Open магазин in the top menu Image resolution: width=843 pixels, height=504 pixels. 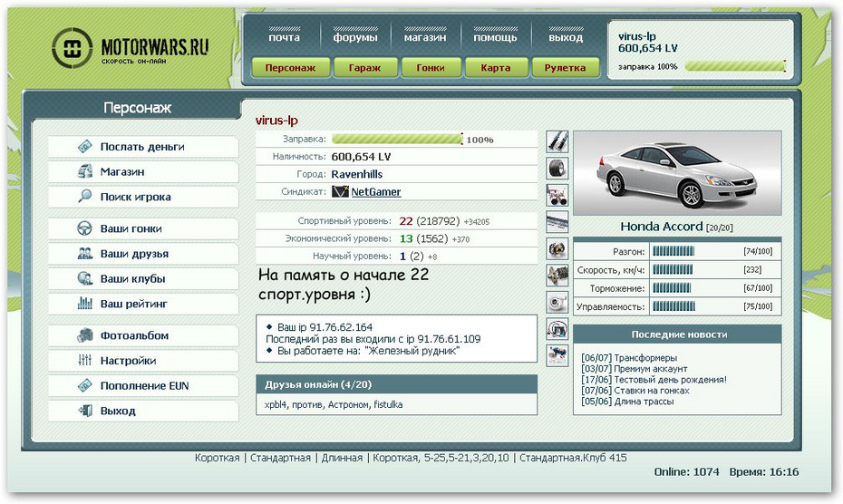tap(425, 37)
